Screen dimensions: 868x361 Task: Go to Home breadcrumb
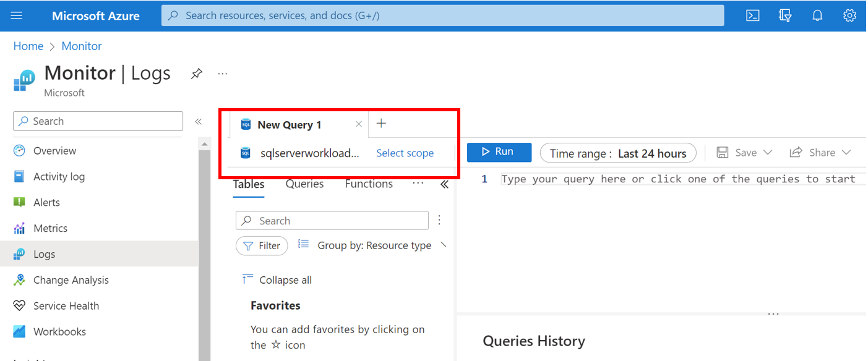28,46
